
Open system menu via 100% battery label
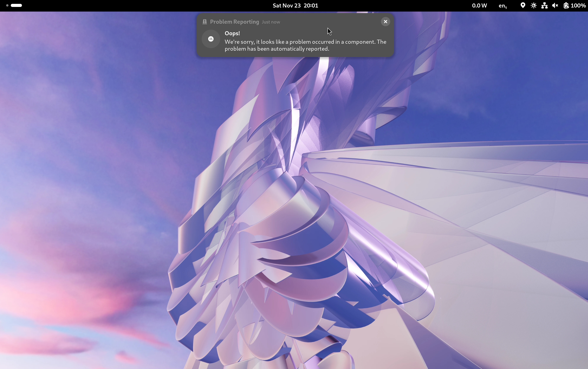pos(578,5)
